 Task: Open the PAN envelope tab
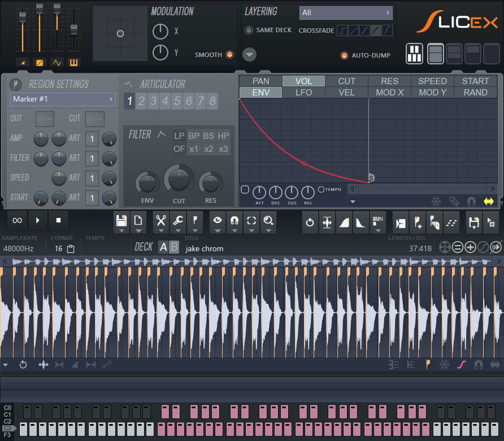[260, 81]
